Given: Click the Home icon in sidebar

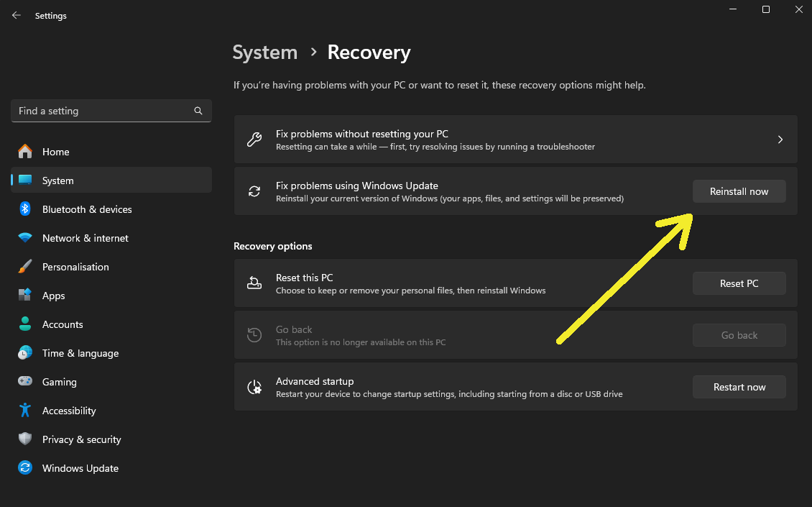Looking at the screenshot, I should (25, 152).
